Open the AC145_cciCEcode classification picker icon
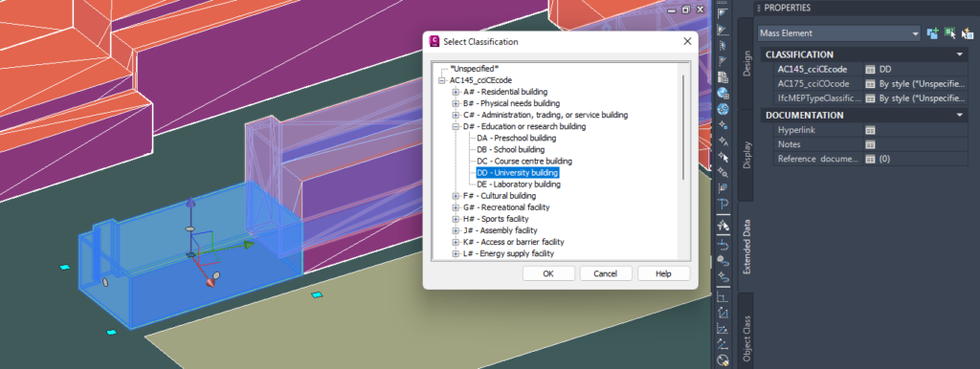 pos(870,69)
